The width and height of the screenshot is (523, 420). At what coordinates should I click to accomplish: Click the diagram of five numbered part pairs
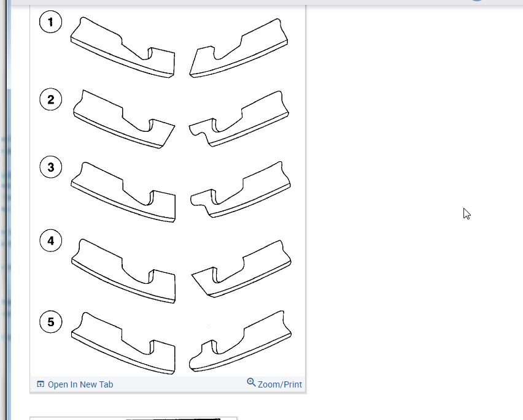(x=168, y=191)
